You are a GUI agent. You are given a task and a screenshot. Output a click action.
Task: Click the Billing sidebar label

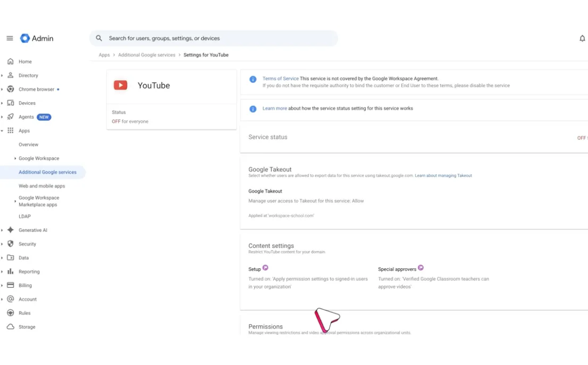tap(25, 286)
